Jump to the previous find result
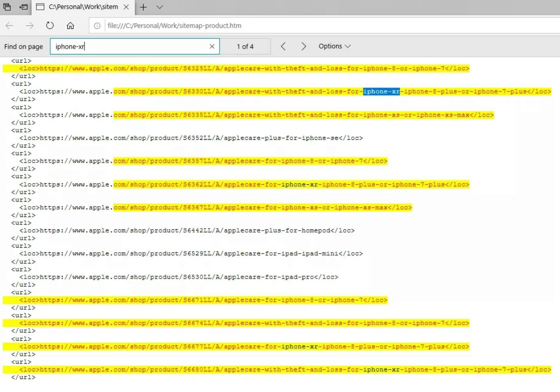 tap(283, 46)
